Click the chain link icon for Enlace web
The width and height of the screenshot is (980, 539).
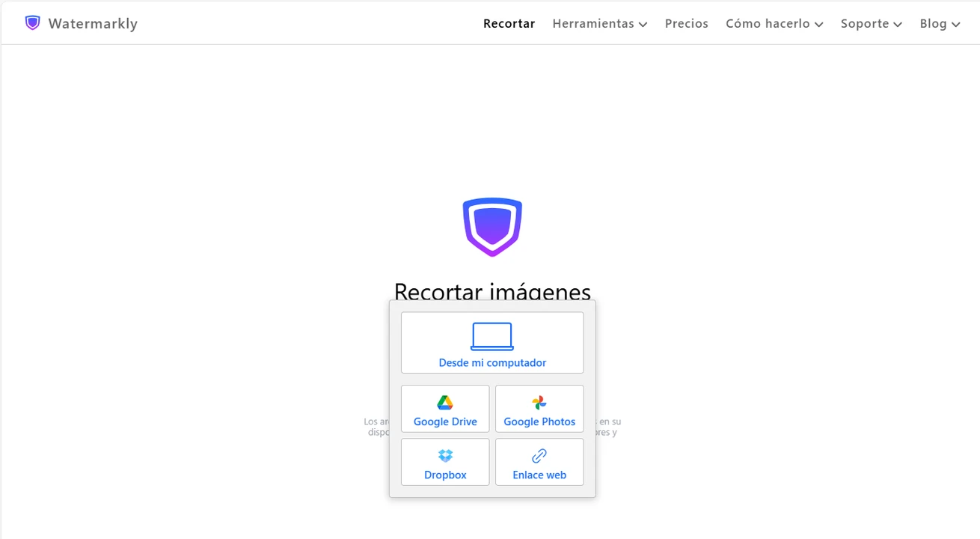pyautogui.click(x=539, y=456)
